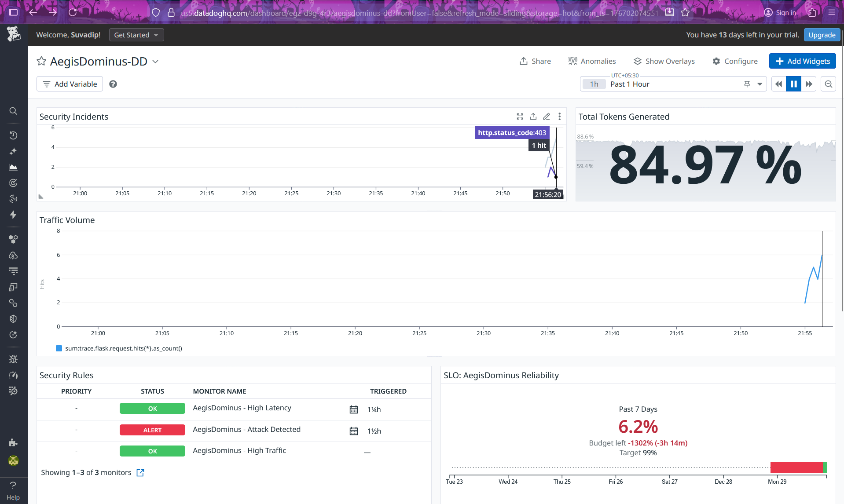The height and width of the screenshot is (504, 844).
Task: Expand the Get Started dropdown
Action: coord(136,35)
